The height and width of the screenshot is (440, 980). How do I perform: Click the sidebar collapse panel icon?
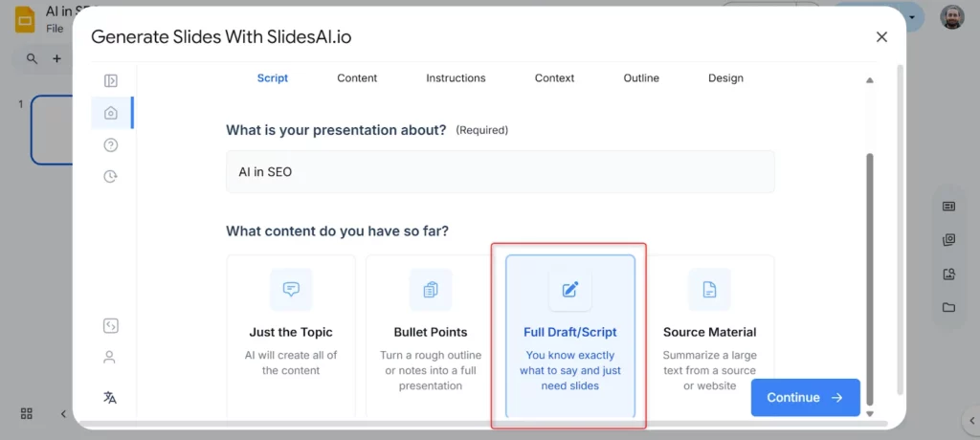point(111,81)
